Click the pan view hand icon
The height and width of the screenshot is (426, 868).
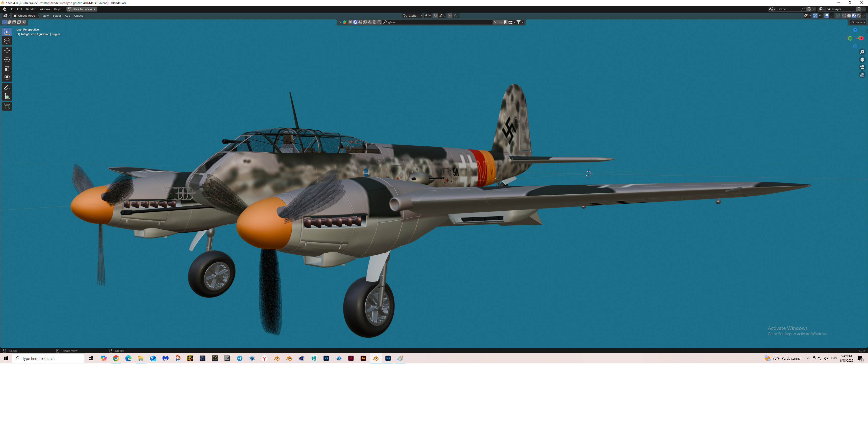pyautogui.click(x=862, y=60)
